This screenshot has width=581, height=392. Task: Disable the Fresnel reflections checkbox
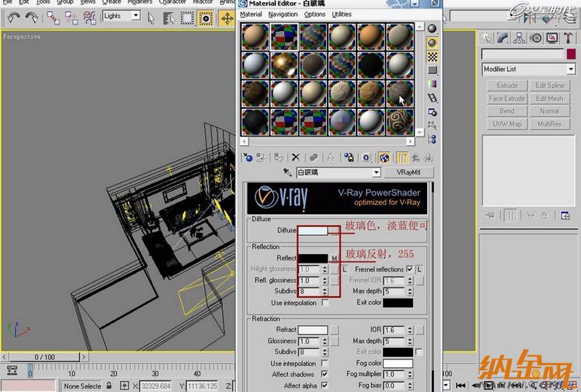pyautogui.click(x=410, y=269)
